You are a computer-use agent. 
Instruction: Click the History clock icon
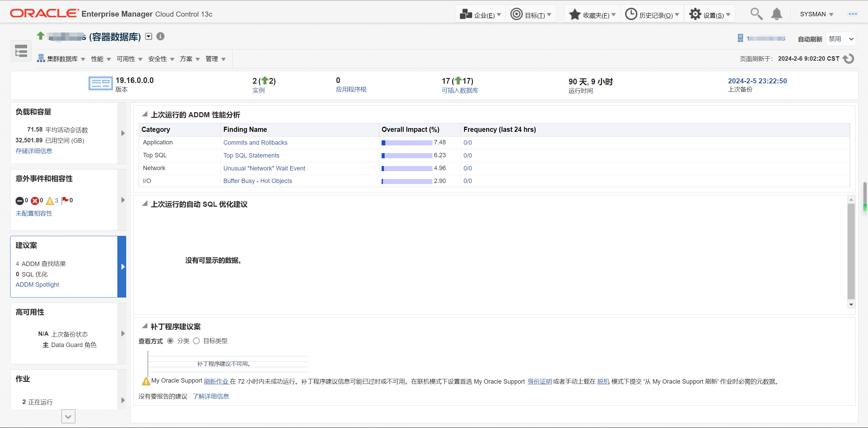click(631, 14)
